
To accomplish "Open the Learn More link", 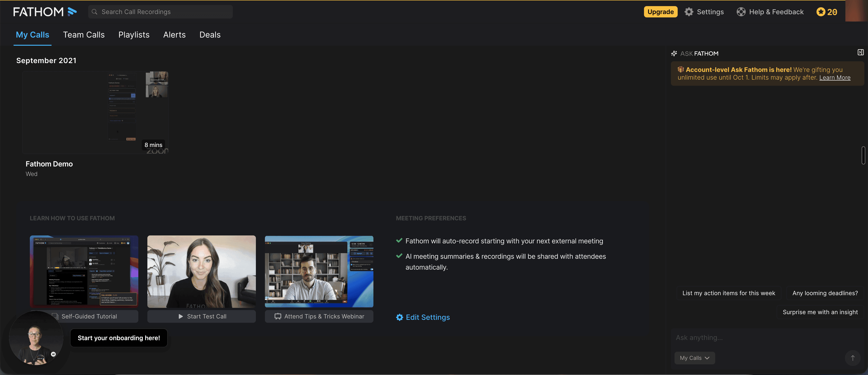I will point(835,78).
